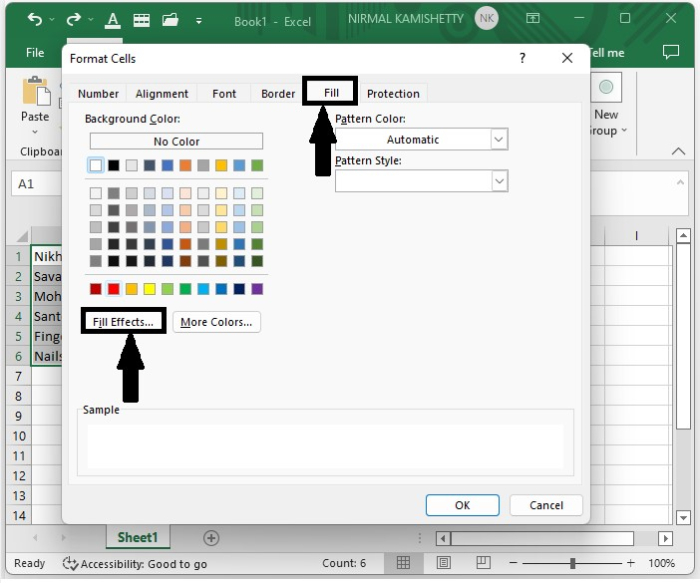Viewport: 700px width, 583px height.
Task: Pick the red standard color swatch
Action: pyautogui.click(x=114, y=289)
